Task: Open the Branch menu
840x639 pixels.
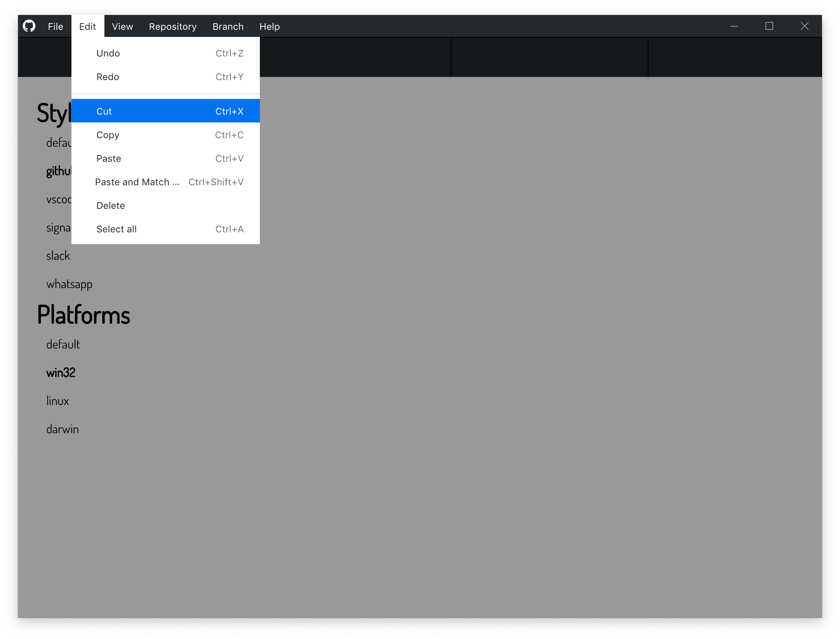Action: (x=227, y=26)
